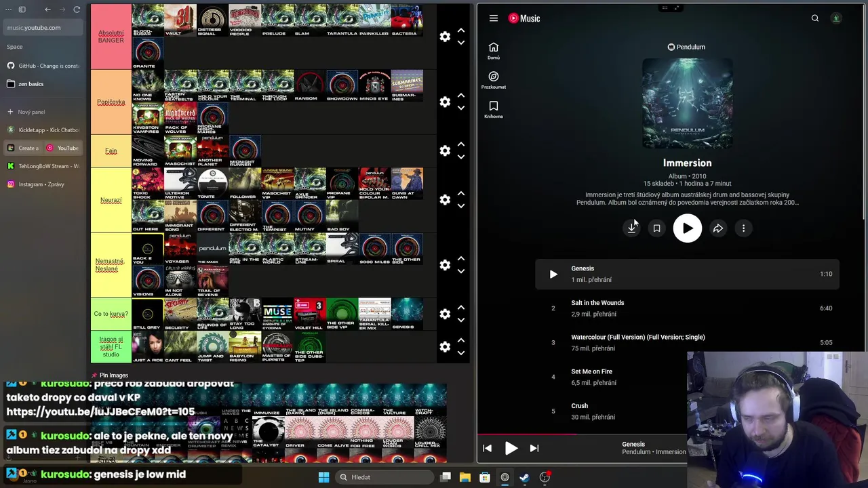Open settings gear for Iragon si stáhl FL studio tier
868x488 pixels.
(x=445, y=346)
